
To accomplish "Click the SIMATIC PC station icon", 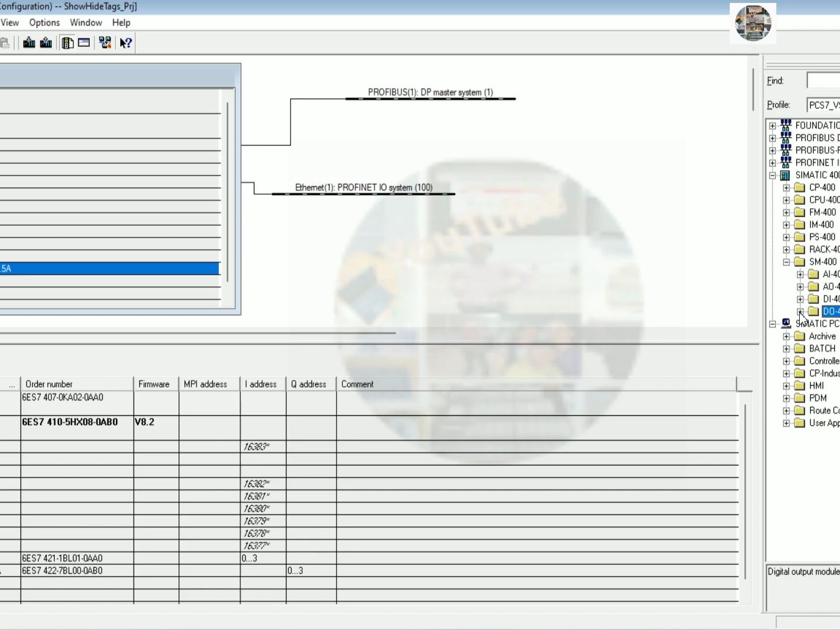I will [786, 323].
